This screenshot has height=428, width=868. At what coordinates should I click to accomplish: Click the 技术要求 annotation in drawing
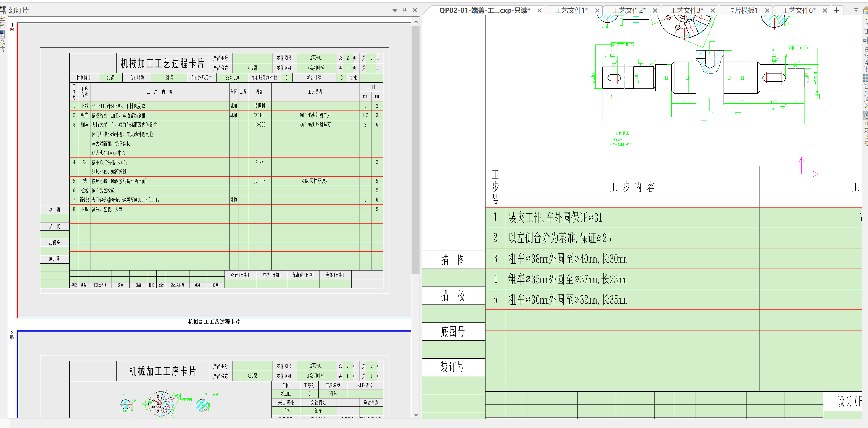(x=621, y=133)
